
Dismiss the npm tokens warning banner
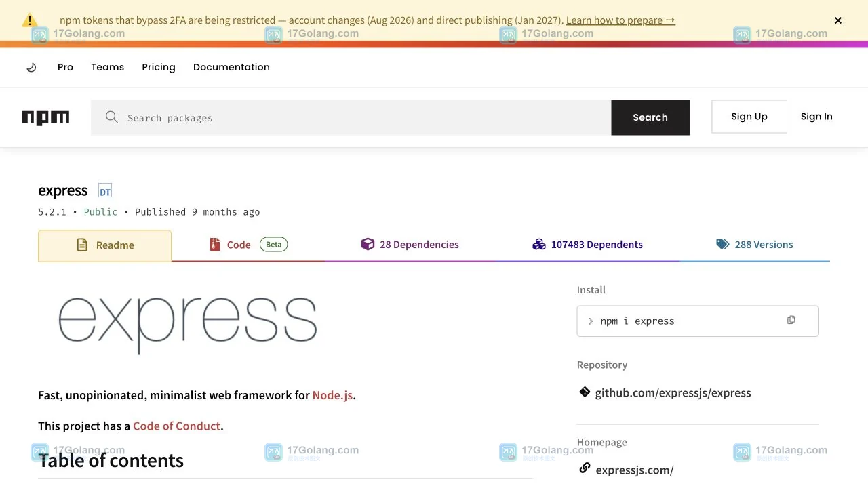click(x=838, y=20)
